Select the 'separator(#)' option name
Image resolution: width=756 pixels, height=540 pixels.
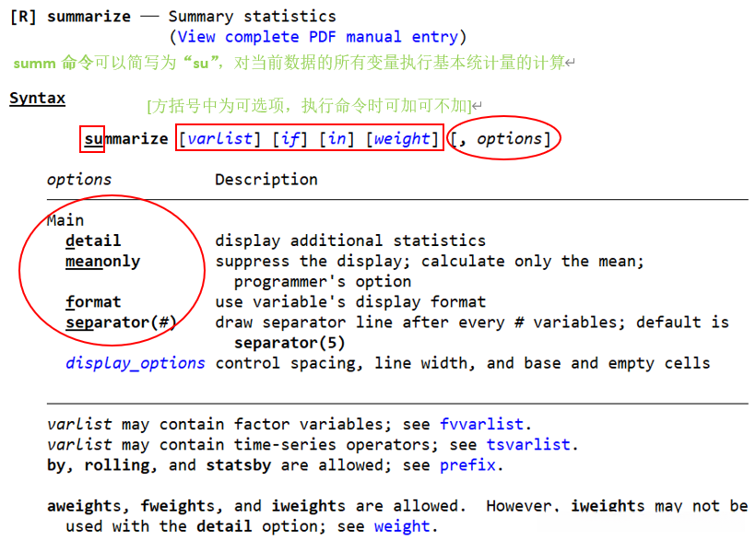121,323
